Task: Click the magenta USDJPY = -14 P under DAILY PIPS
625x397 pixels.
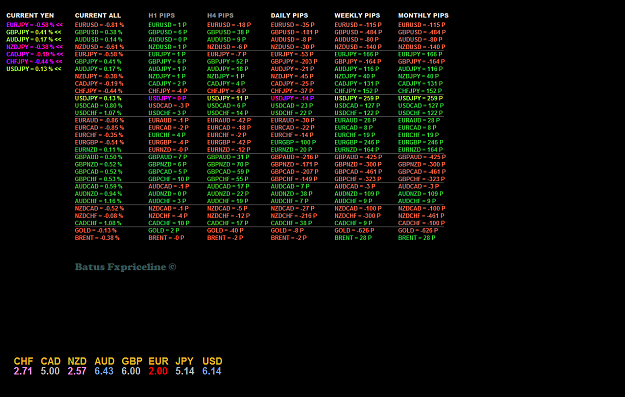Action: coord(292,98)
